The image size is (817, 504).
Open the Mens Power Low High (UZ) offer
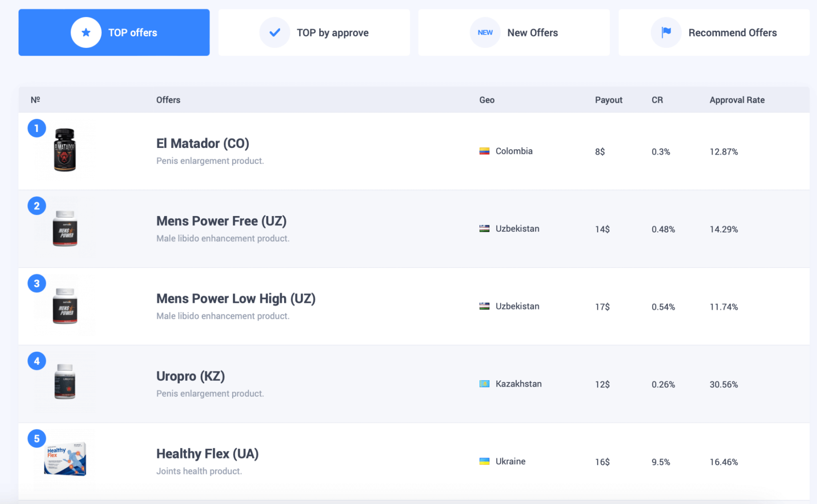point(236,299)
